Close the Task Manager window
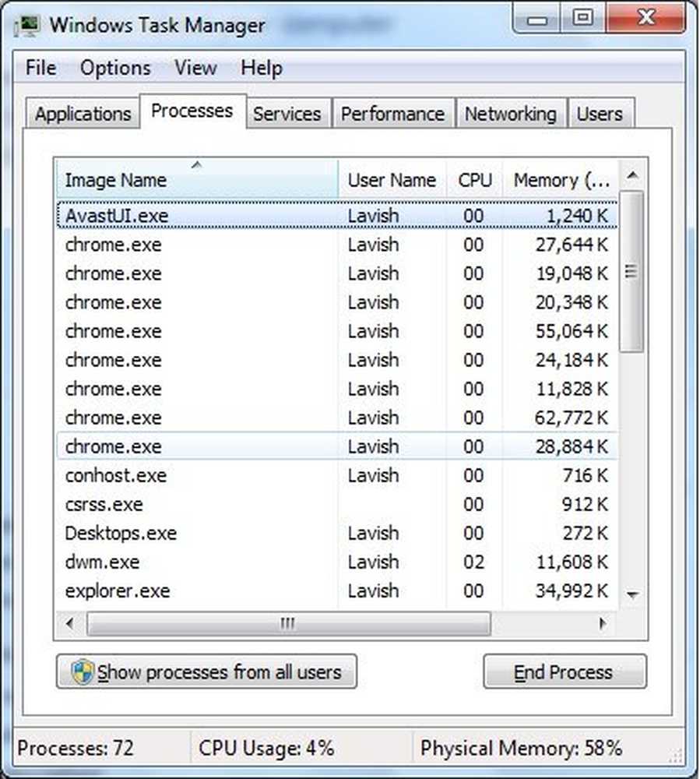 coord(646,19)
